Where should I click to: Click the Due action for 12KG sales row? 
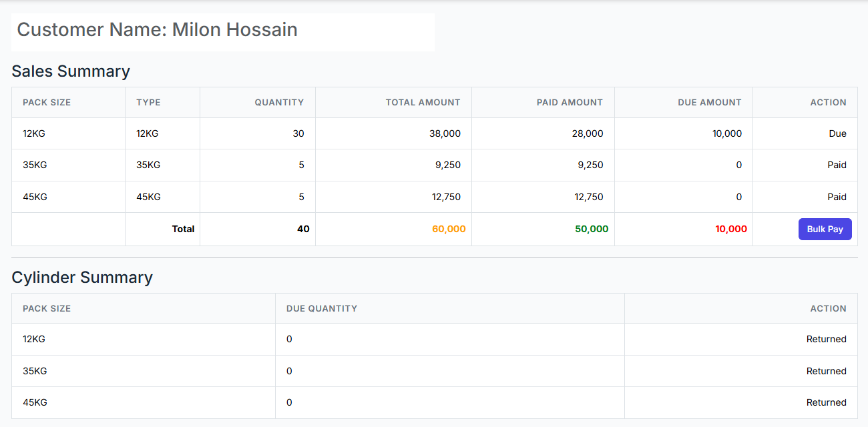pyautogui.click(x=837, y=133)
